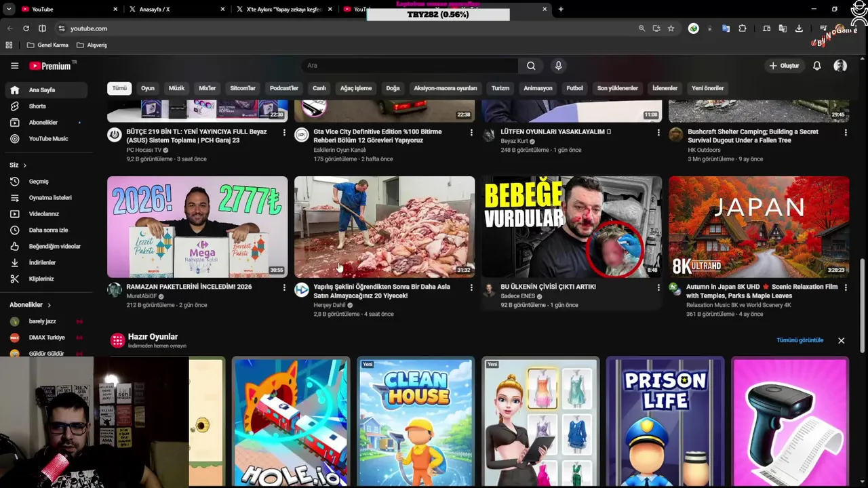This screenshot has height=488, width=868.
Task: Open Oynatma listeleri in sidebar
Action: pos(46,198)
